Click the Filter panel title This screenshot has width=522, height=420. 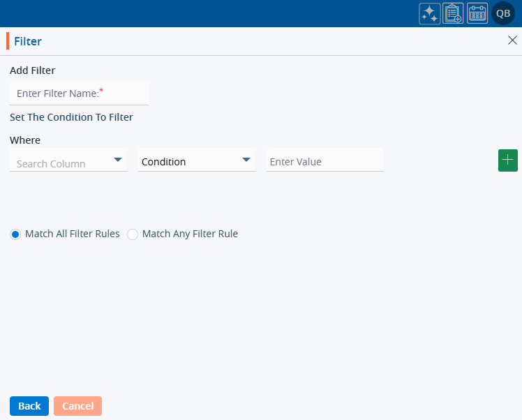(x=28, y=41)
